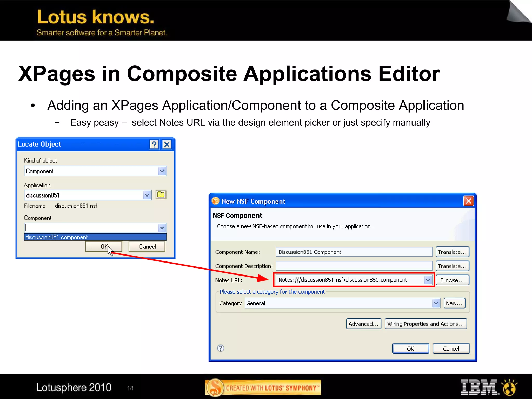Click Cancel in New NSF Component dialog

451,349
